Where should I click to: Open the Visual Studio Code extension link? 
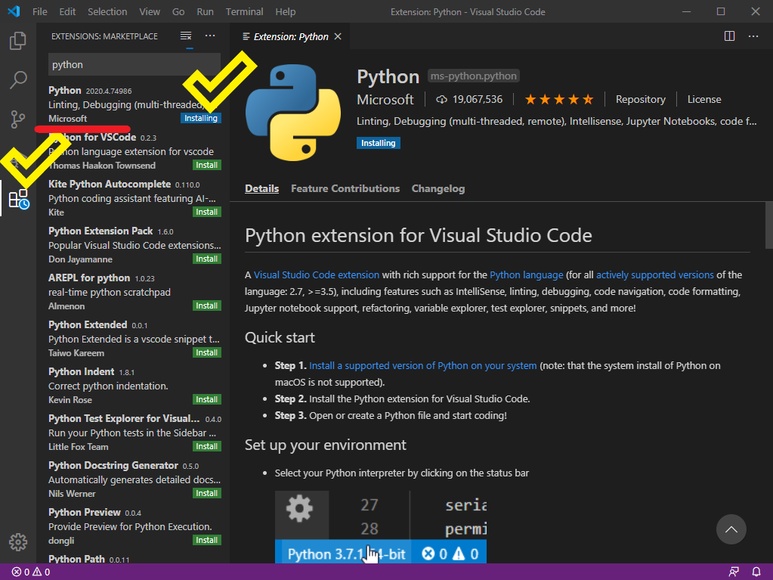point(316,275)
